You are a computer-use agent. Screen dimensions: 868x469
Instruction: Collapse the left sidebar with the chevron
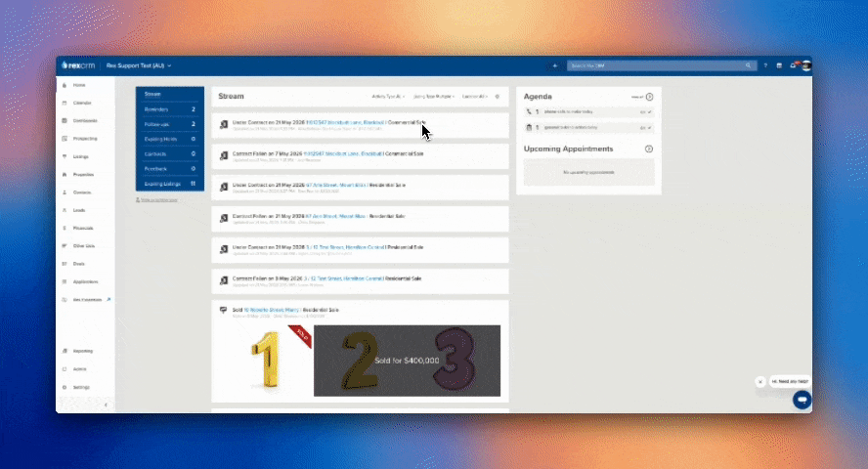(106, 405)
